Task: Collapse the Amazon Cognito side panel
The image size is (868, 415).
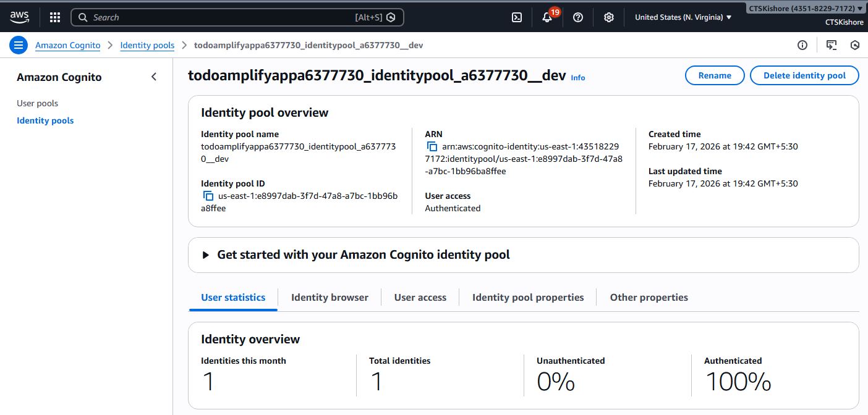Action: pos(154,77)
